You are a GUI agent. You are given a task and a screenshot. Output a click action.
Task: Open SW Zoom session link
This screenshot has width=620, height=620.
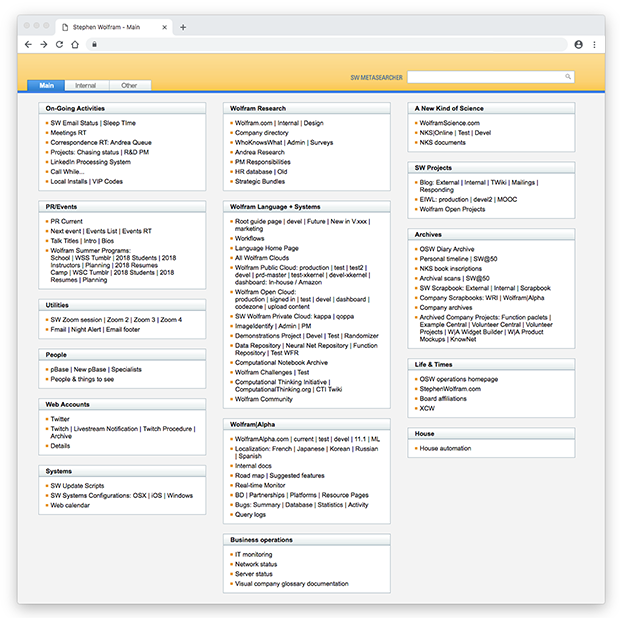pyautogui.click(x=76, y=320)
